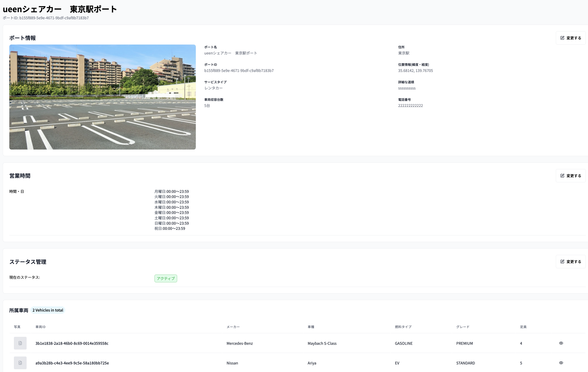
Task: Click the 車両ID column header
Action: point(40,327)
